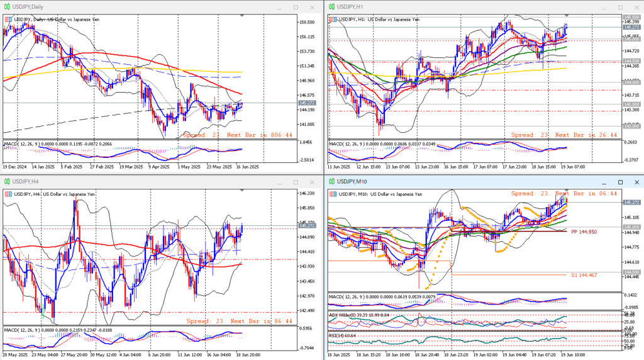Click the USDJPY,Daily window title icon
Image resolution: width=644 pixels, height=360 pixels.
pyautogui.click(x=6, y=7)
